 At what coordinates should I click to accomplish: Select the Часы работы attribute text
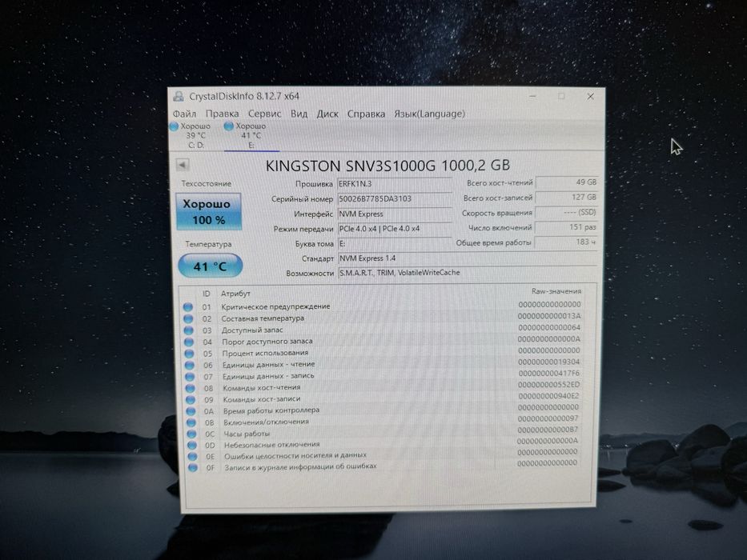tap(247, 434)
